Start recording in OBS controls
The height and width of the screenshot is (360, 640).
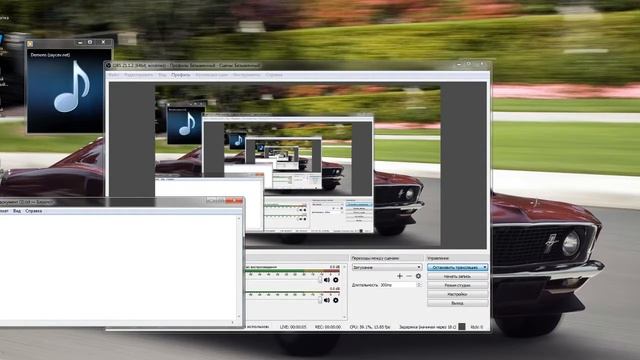458,276
